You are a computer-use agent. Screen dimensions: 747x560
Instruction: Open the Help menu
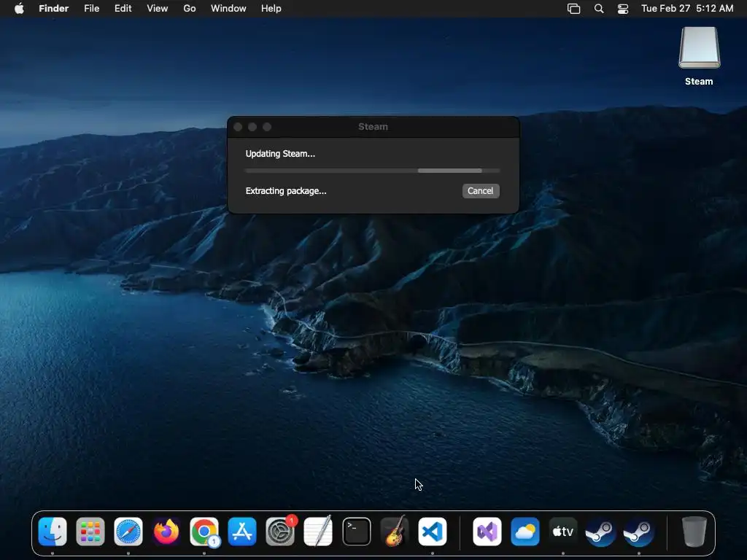click(271, 9)
